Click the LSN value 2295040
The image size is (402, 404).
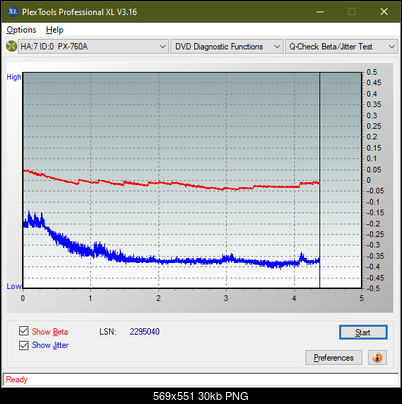145,332
